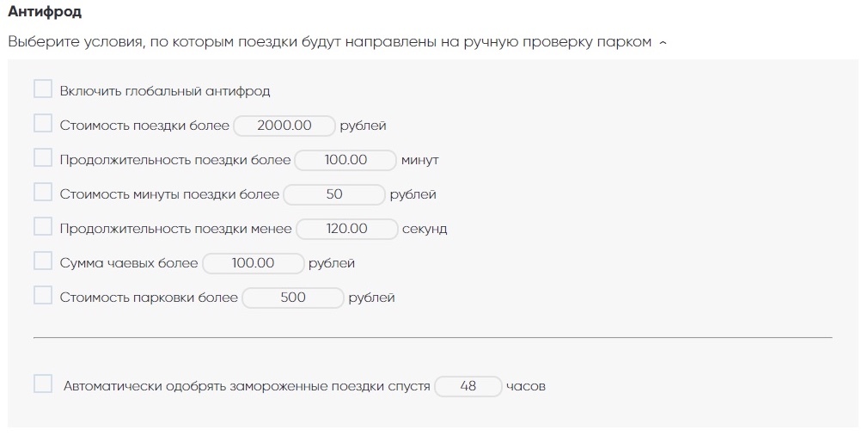Screen dimensions: 868x436
Task: Enable the global antifraud checkbox
Action: click(x=43, y=89)
